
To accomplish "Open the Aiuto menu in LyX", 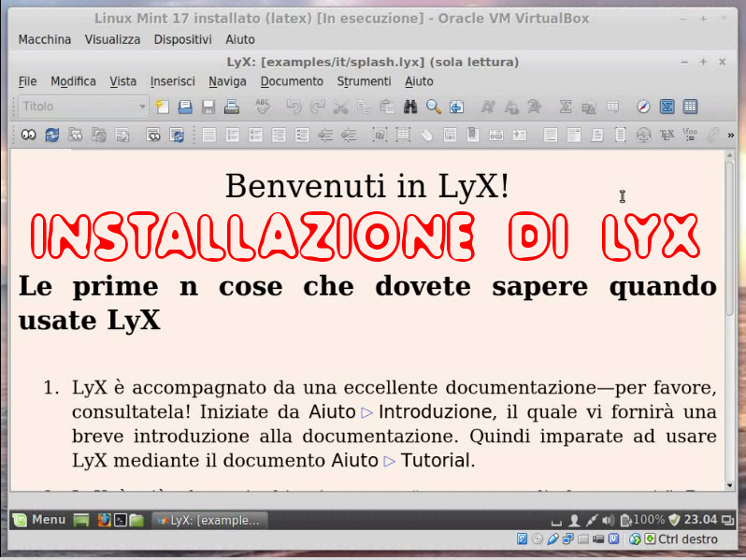I will 419,81.
